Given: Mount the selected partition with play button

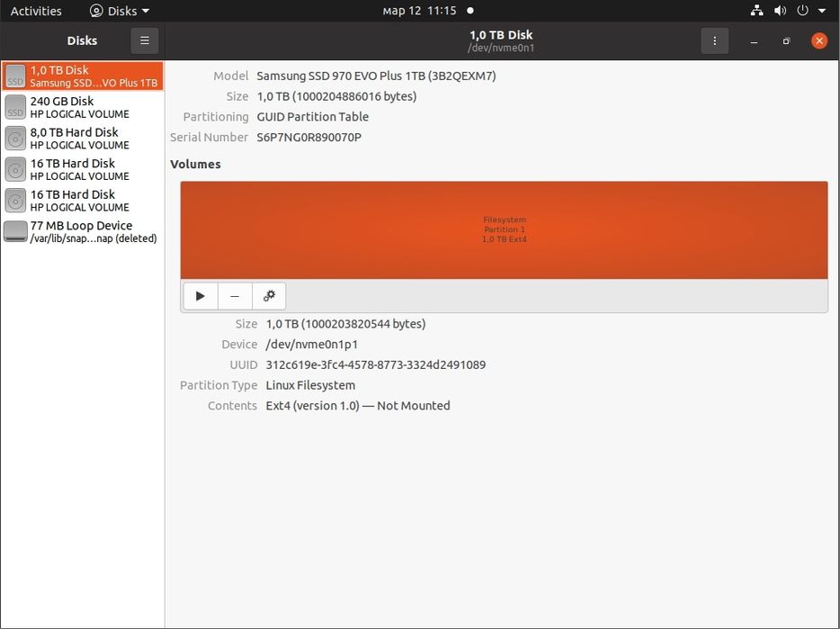Looking at the screenshot, I should [201, 296].
